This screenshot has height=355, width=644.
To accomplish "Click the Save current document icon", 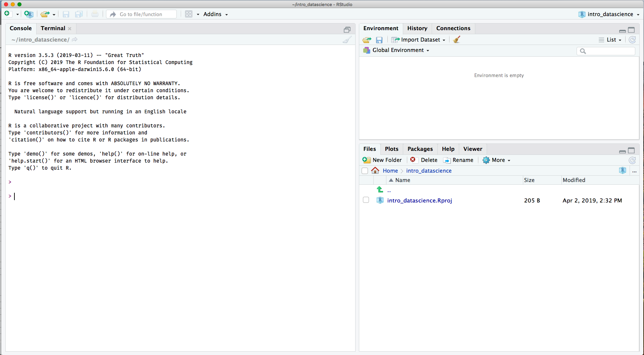I will coord(66,14).
